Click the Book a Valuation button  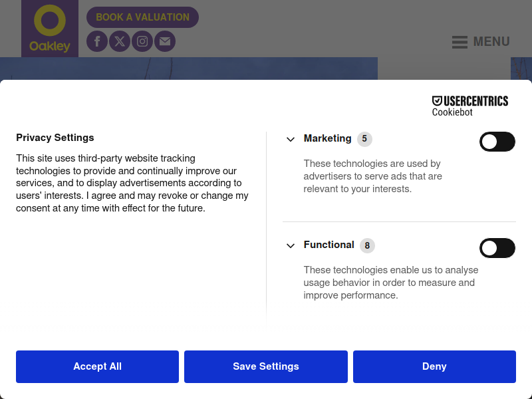[142, 17]
